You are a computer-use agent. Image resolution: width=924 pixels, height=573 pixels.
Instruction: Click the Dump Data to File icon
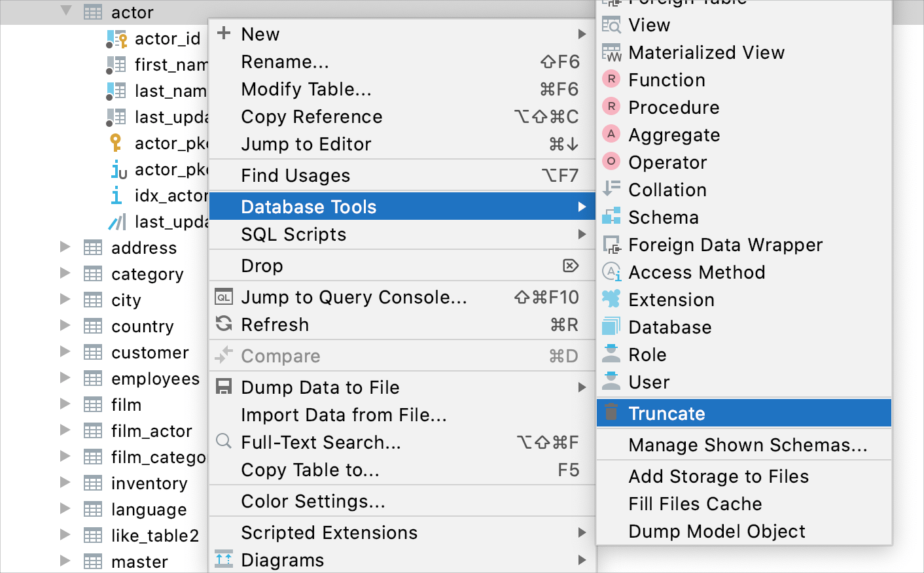point(223,387)
